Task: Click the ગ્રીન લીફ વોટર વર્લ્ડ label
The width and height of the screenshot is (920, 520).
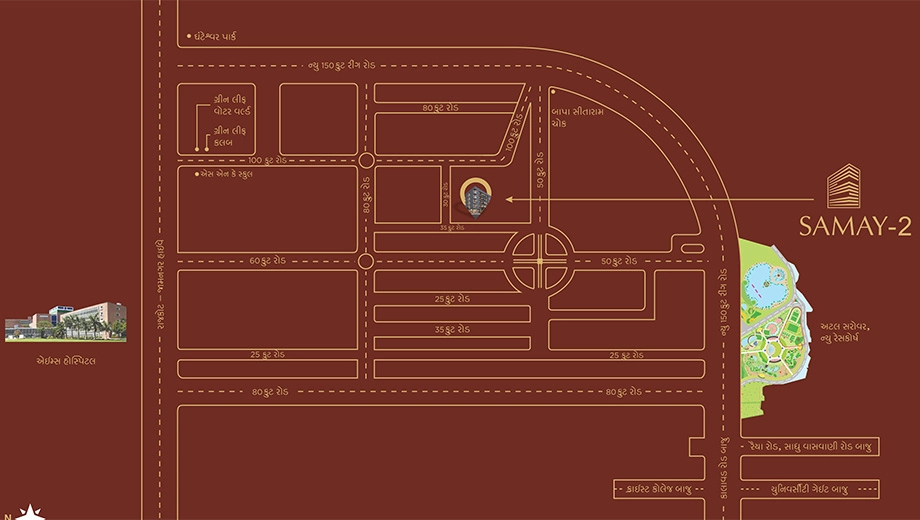Action: click(x=231, y=105)
